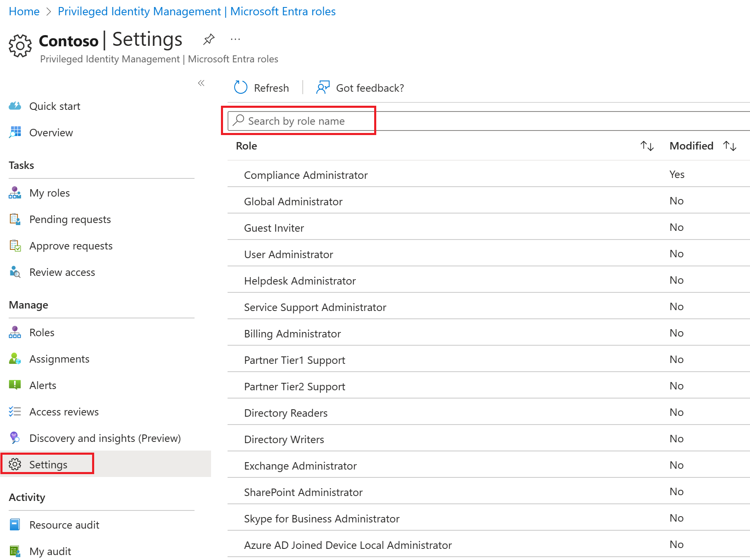Viewport: 750px width, 560px height.
Task: Click the Access reviews checklist icon
Action: (15, 411)
